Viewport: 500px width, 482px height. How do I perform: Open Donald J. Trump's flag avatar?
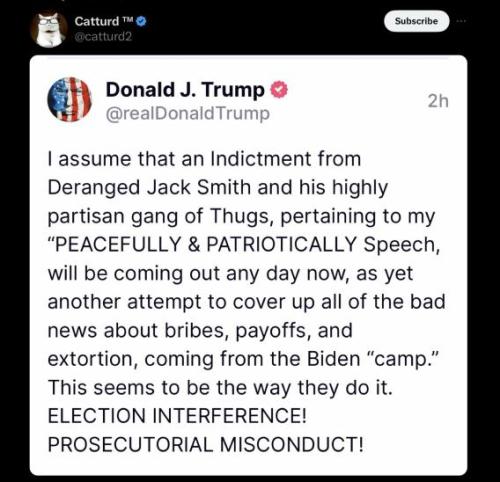tap(70, 100)
